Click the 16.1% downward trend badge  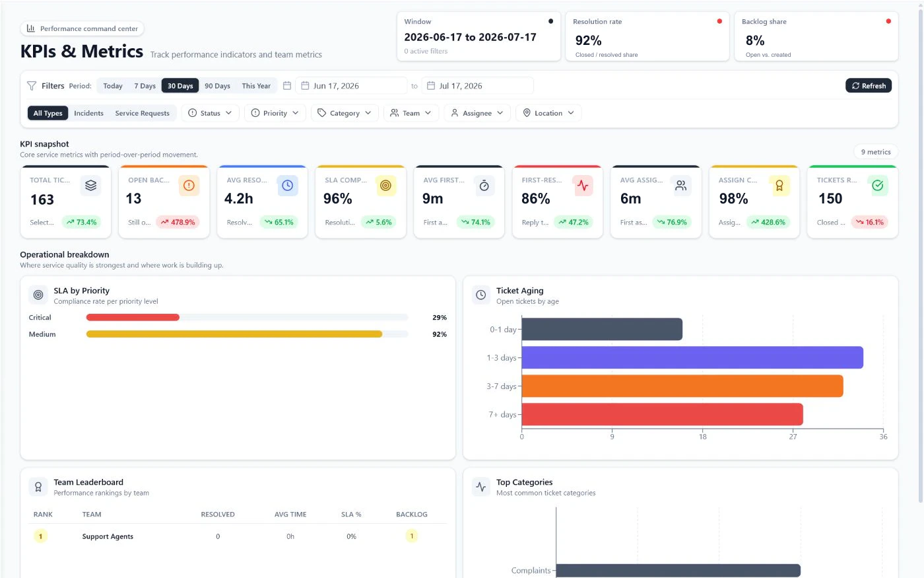pos(869,222)
